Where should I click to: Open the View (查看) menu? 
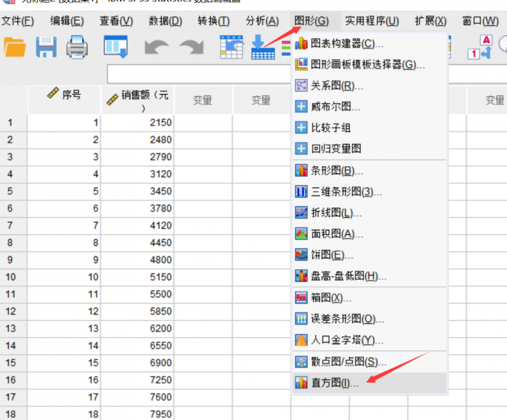(116, 21)
